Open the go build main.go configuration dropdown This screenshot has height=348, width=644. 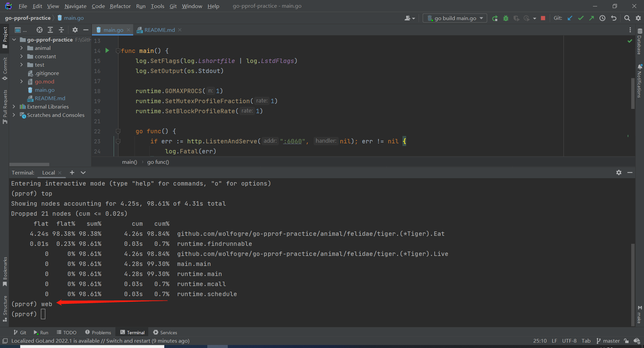[455, 18]
